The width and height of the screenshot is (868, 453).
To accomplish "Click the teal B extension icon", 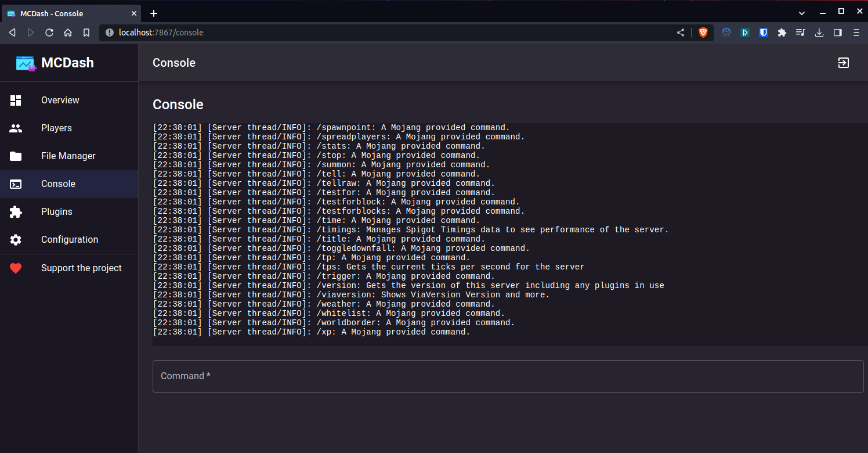I will [745, 33].
